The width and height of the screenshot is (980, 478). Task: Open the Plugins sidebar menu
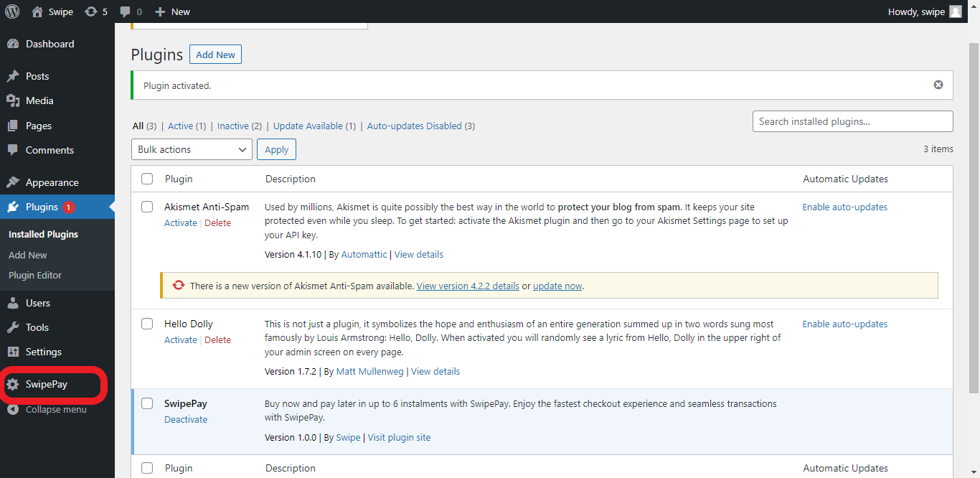tap(57, 207)
